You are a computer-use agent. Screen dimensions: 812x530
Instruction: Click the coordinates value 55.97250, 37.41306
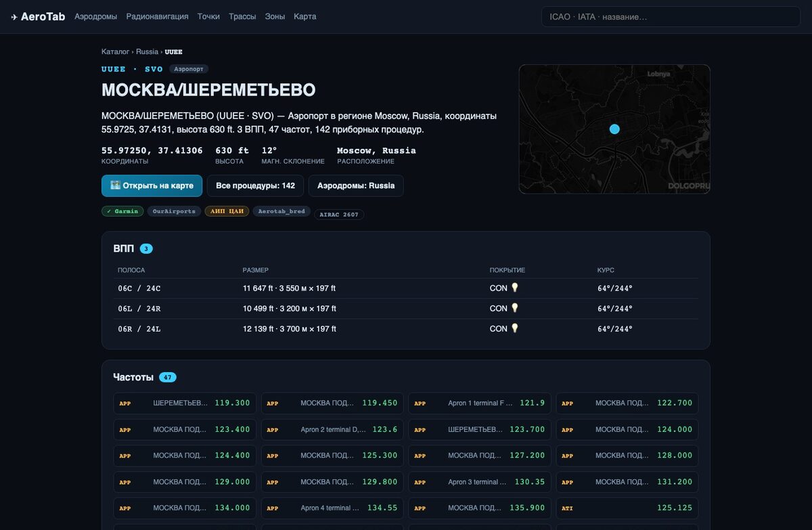(152, 150)
